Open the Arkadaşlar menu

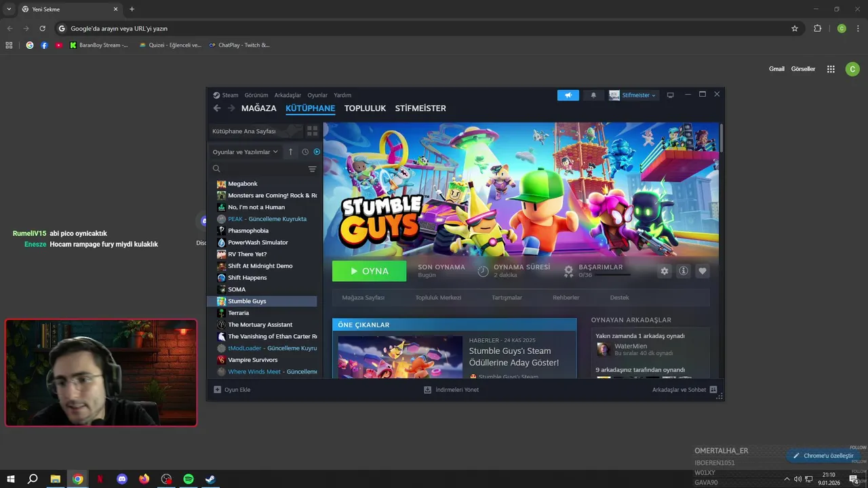click(x=288, y=96)
